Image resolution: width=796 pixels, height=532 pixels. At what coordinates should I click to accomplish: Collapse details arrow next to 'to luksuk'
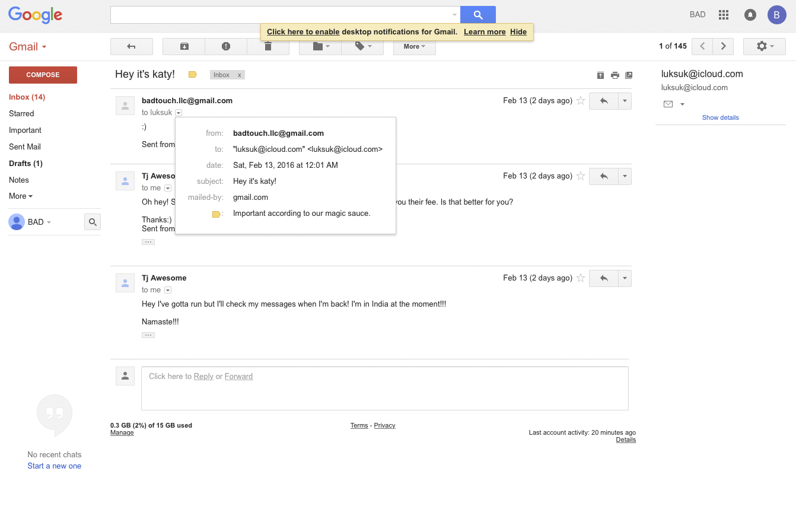[x=179, y=113]
